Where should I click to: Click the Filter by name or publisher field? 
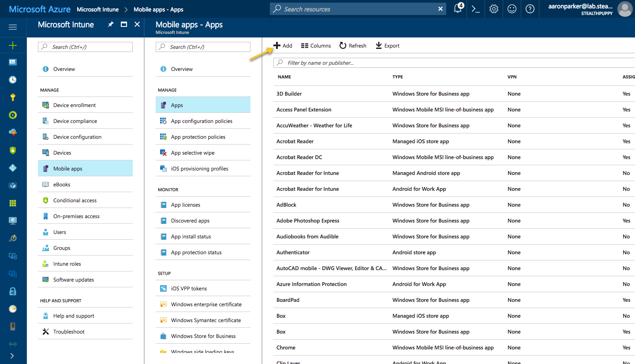coord(454,63)
